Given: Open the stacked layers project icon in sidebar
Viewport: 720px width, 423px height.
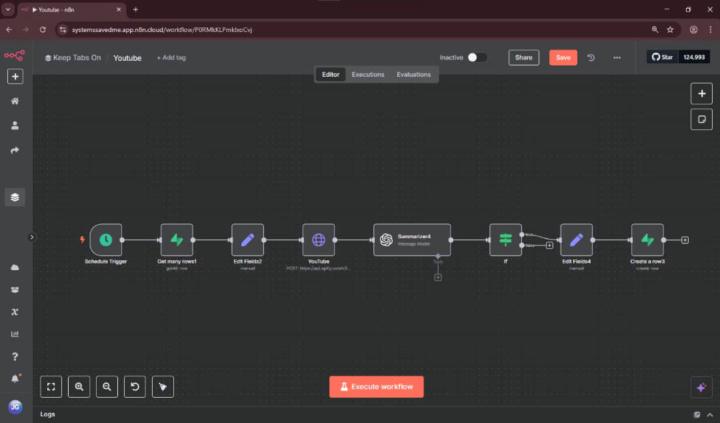Looking at the screenshot, I should [15, 197].
